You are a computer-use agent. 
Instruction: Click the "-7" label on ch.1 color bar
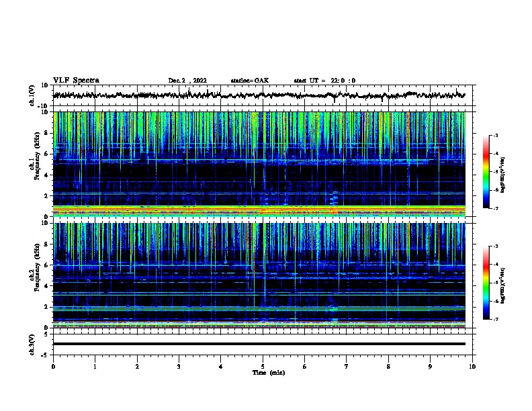(495, 208)
